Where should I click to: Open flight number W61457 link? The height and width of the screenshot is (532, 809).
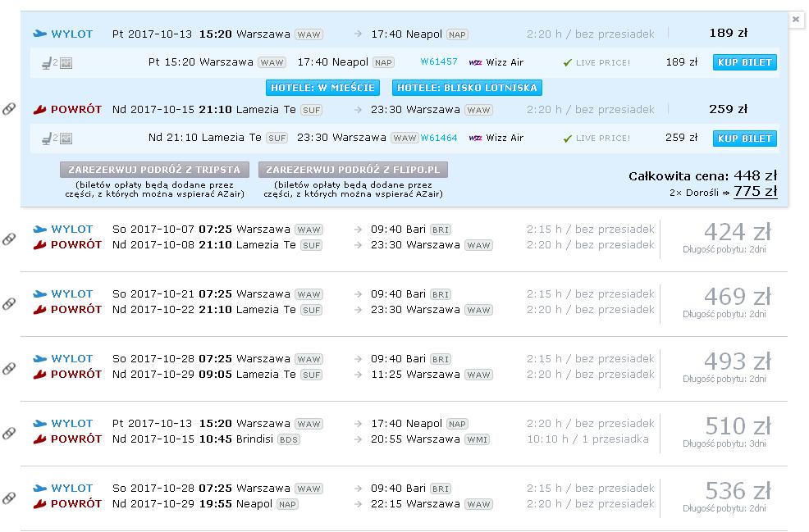[439, 61]
